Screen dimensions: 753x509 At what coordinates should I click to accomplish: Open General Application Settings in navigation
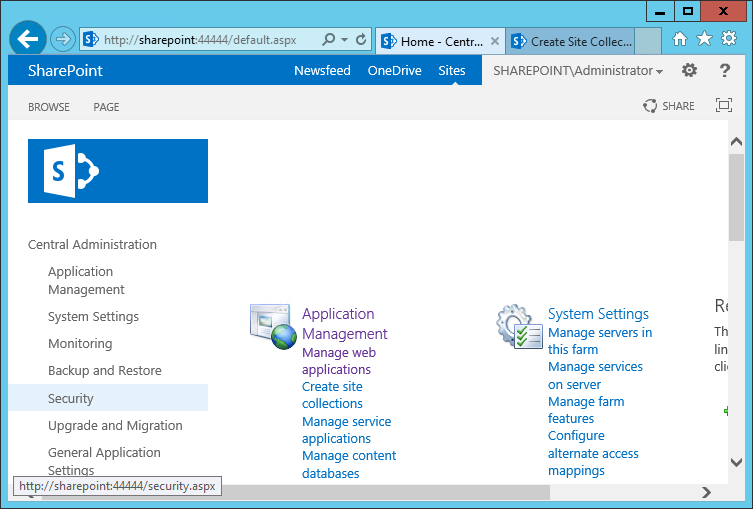tap(104, 461)
